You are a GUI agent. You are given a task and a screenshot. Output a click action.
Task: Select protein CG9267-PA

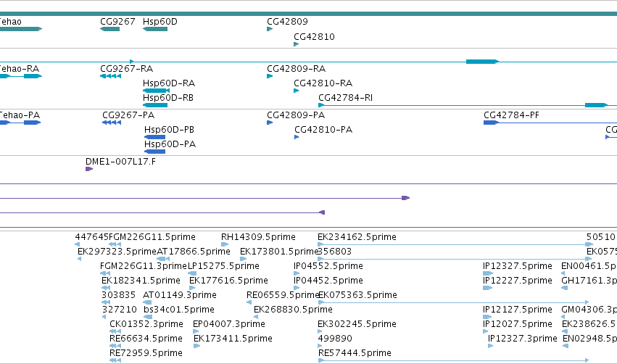128,115
